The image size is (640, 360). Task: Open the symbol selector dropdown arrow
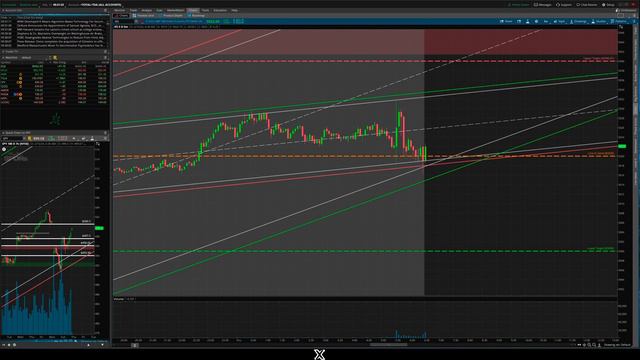point(136,21)
